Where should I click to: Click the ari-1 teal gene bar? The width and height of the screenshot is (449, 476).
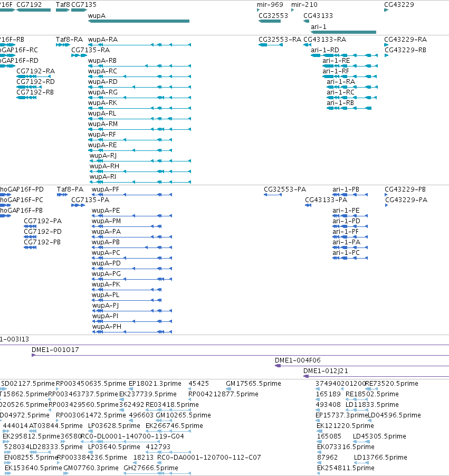pos(343,32)
